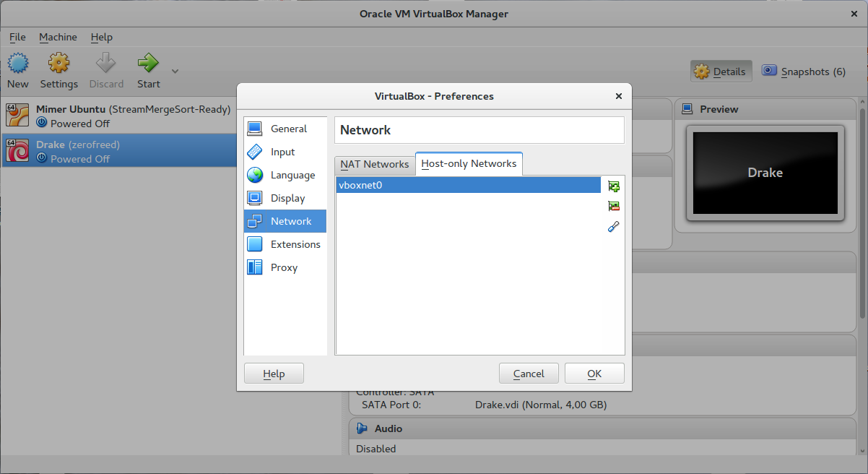Cancel the Preferences dialog
Image resolution: width=868 pixels, height=474 pixels.
coord(529,374)
